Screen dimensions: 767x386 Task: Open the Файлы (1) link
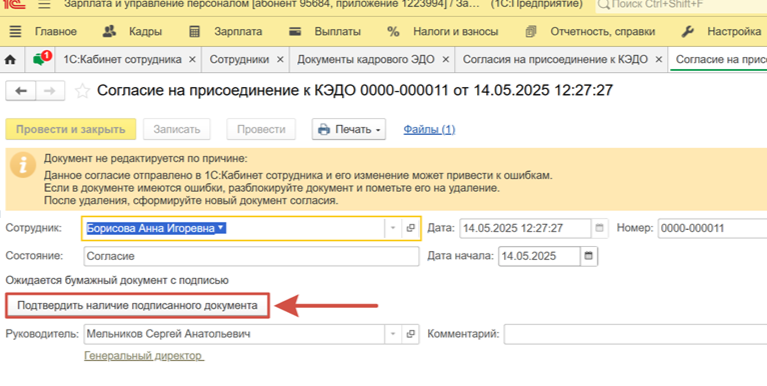[429, 130]
